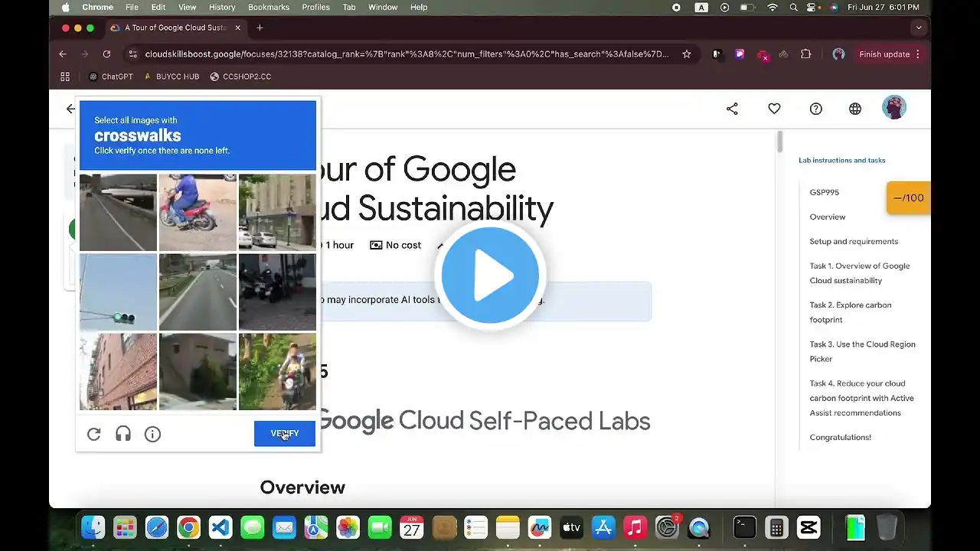Jump to the Overview section link
The width and height of the screenshot is (980, 551).
(x=828, y=217)
